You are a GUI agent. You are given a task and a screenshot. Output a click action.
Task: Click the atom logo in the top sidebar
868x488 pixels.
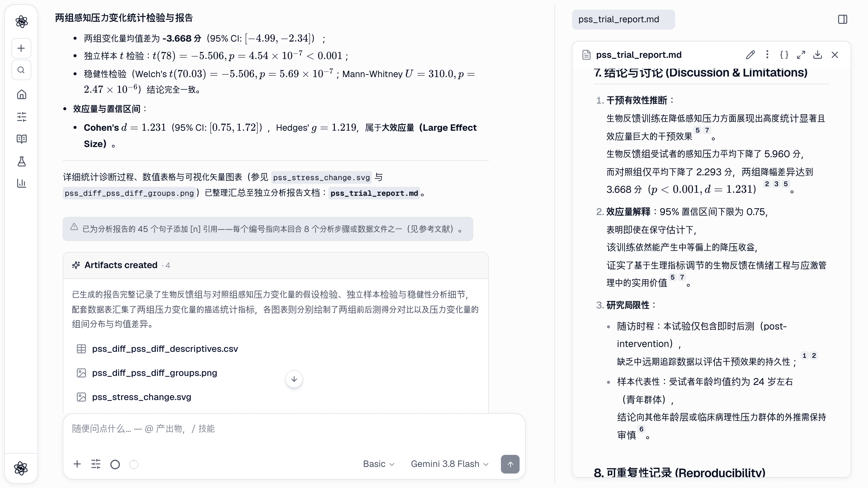(x=21, y=22)
